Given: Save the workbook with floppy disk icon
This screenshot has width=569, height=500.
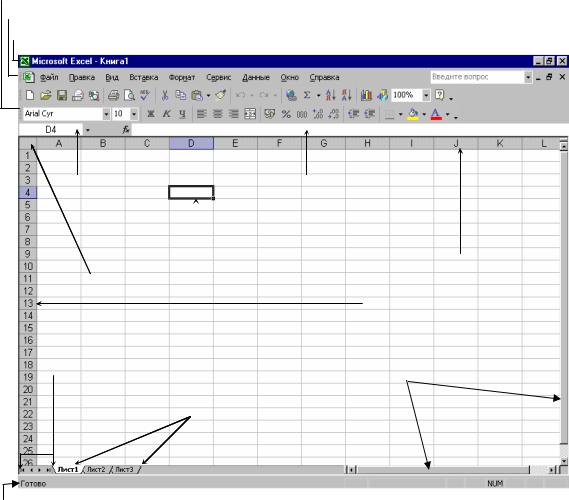Looking at the screenshot, I should 62,95.
